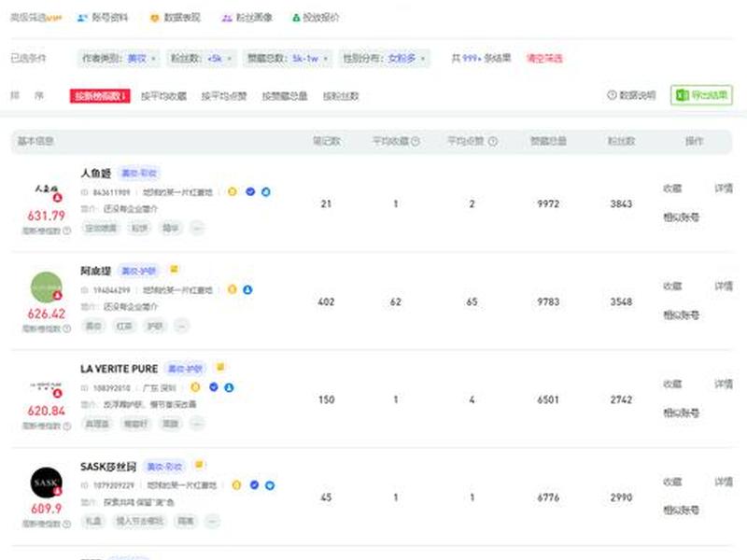Click the red 清空筛选 link
Image resolution: width=747 pixels, height=560 pixels.
pos(544,59)
